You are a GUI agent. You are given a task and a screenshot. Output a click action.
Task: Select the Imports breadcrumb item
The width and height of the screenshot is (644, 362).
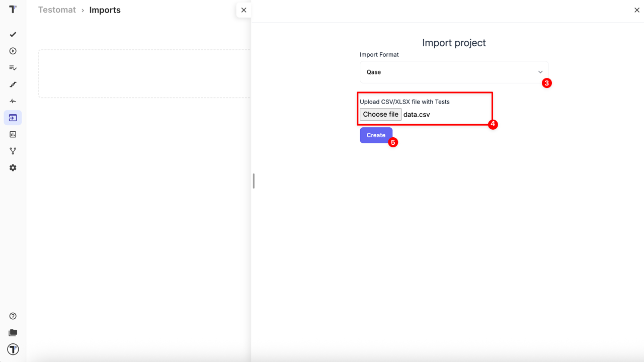pos(105,10)
